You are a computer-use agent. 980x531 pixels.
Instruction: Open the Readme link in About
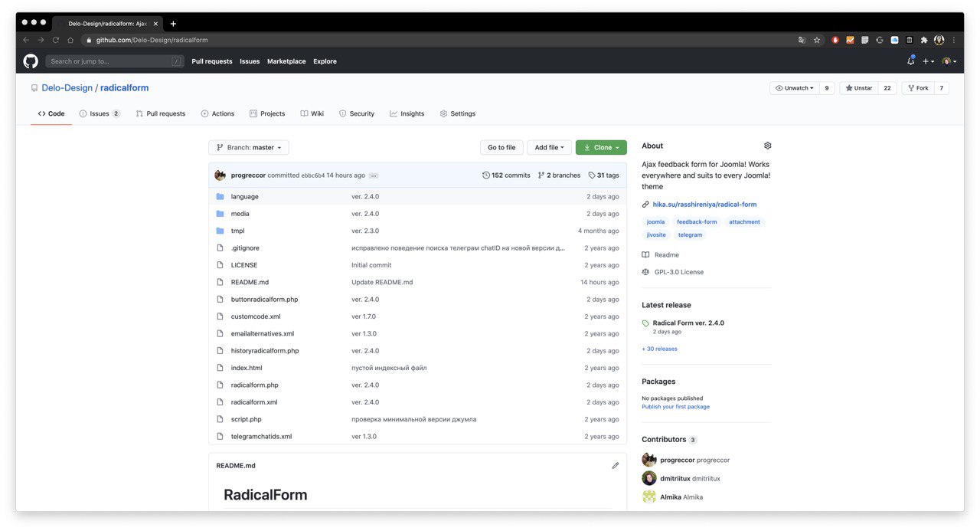coord(660,254)
